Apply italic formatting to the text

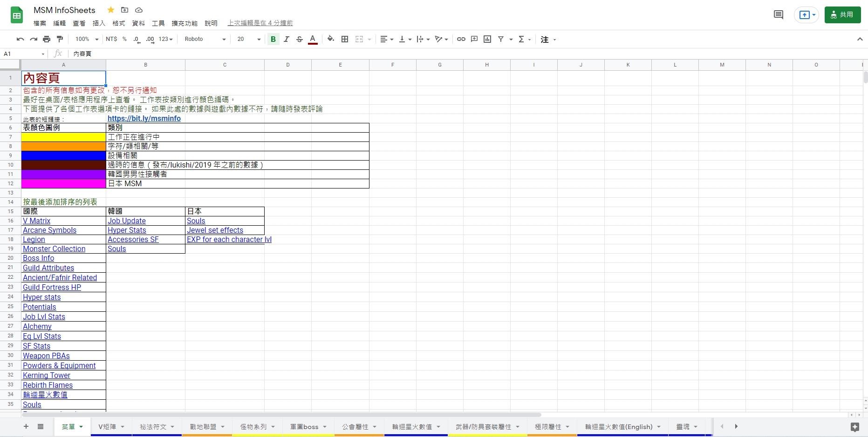point(287,39)
